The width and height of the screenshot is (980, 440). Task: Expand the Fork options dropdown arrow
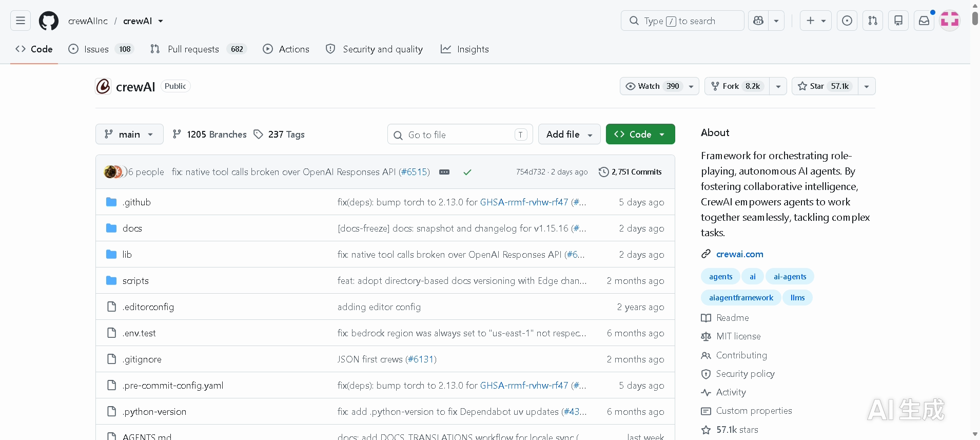(778, 86)
